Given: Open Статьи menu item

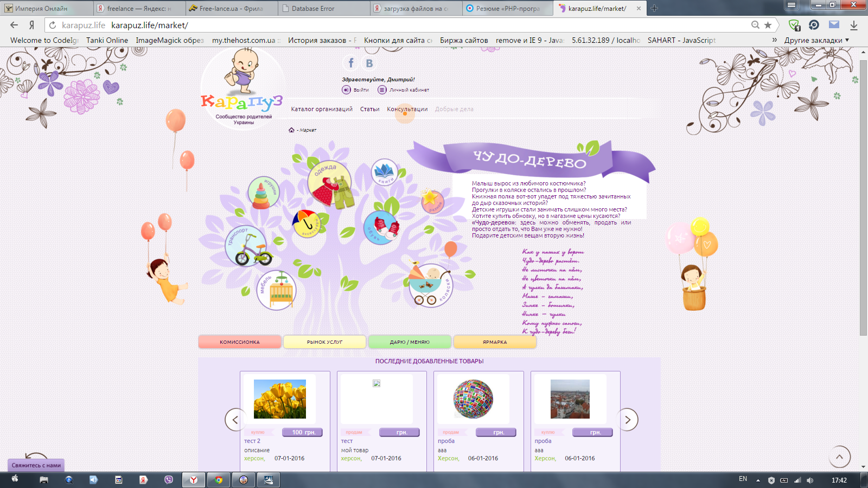Looking at the screenshot, I should [x=370, y=109].
